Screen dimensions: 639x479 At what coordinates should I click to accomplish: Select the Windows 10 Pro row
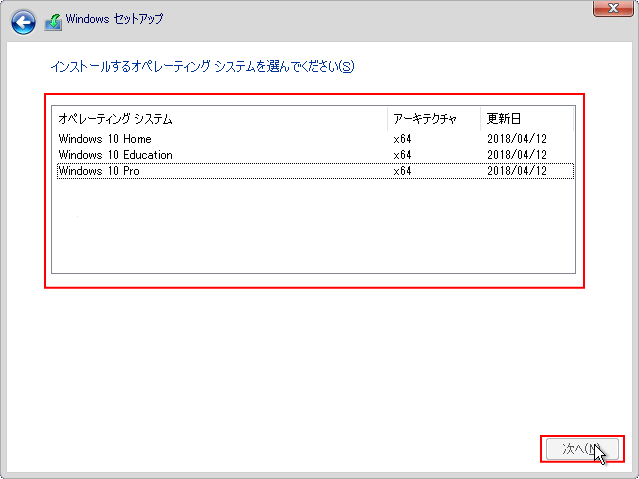pyautogui.click(x=315, y=171)
